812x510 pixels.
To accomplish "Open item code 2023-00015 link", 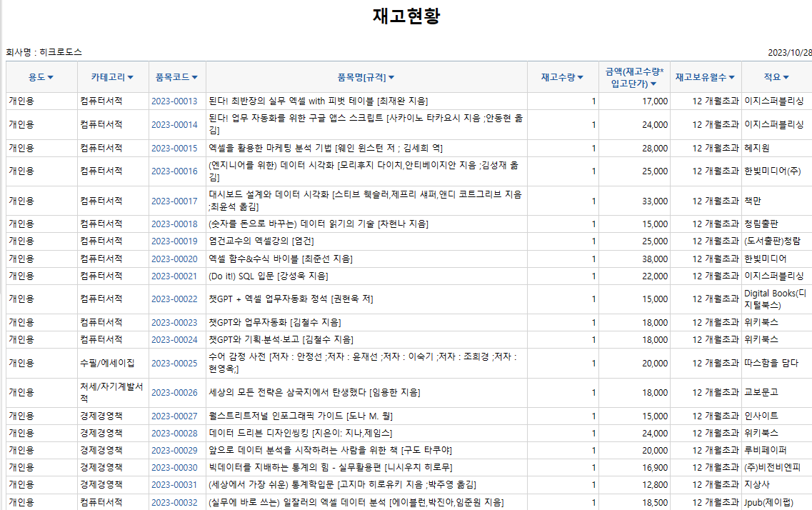I will [x=174, y=149].
